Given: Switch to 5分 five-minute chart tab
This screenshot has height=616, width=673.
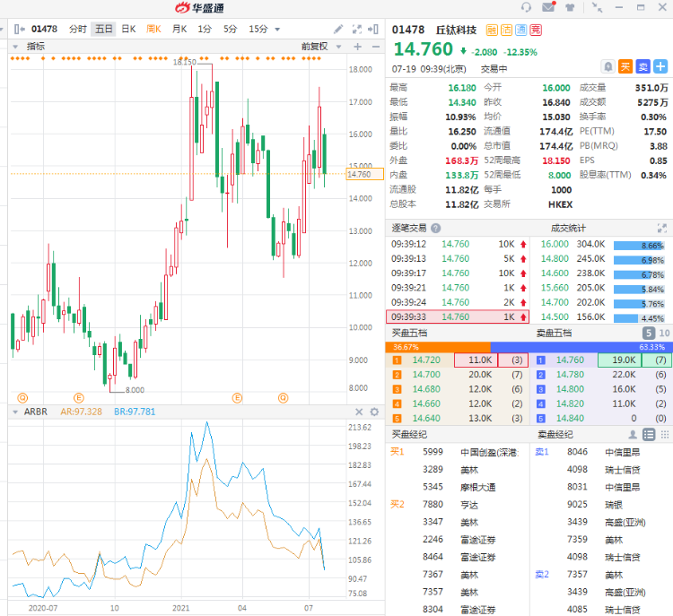Looking at the screenshot, I should [230, 30].
